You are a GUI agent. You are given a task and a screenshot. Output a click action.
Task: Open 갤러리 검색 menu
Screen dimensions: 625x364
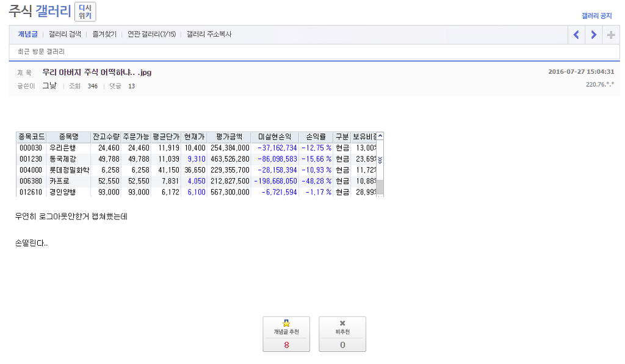[x=65, y=34]
